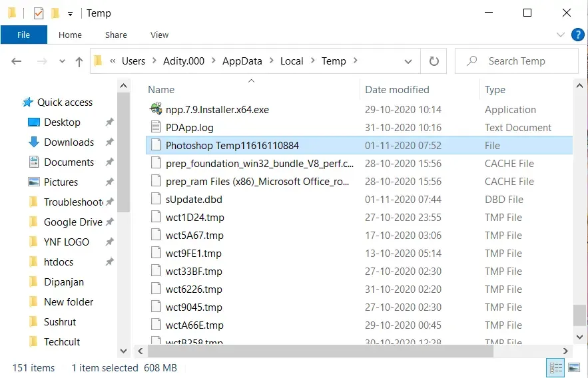Viewport: 588px width, 378px height.
Task: Select the wct5A67.tmp file
Action: 194,236
